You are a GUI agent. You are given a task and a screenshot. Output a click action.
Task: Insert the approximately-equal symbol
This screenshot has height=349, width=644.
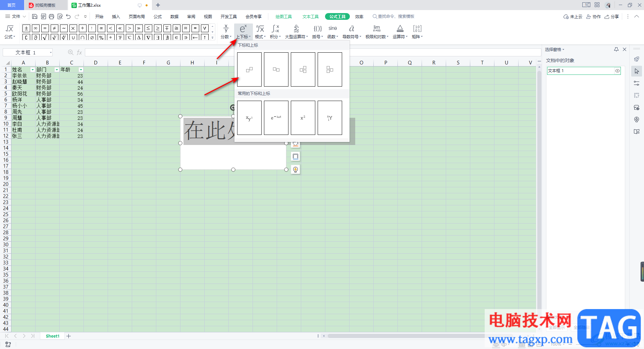tap(186, 28)
